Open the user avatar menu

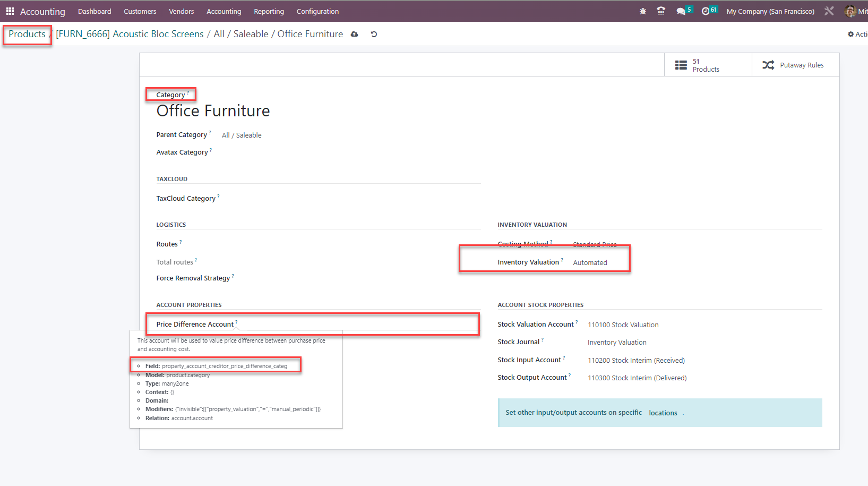[856, 11]
